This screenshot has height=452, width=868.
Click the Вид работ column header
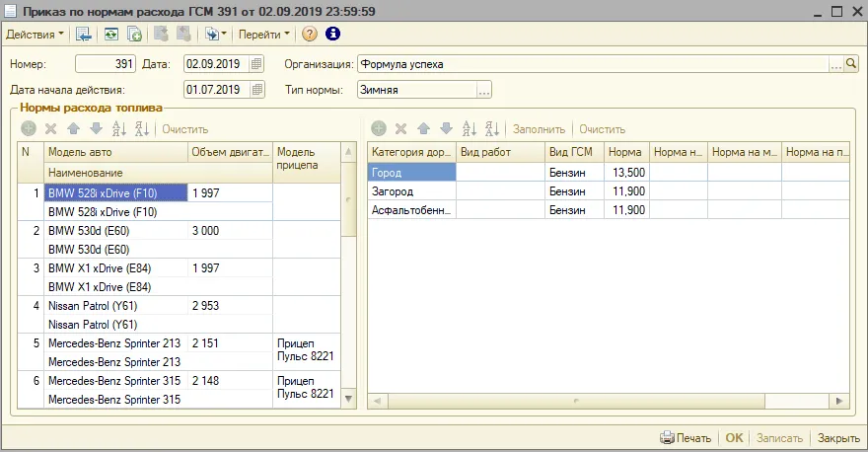click(500, 152)
